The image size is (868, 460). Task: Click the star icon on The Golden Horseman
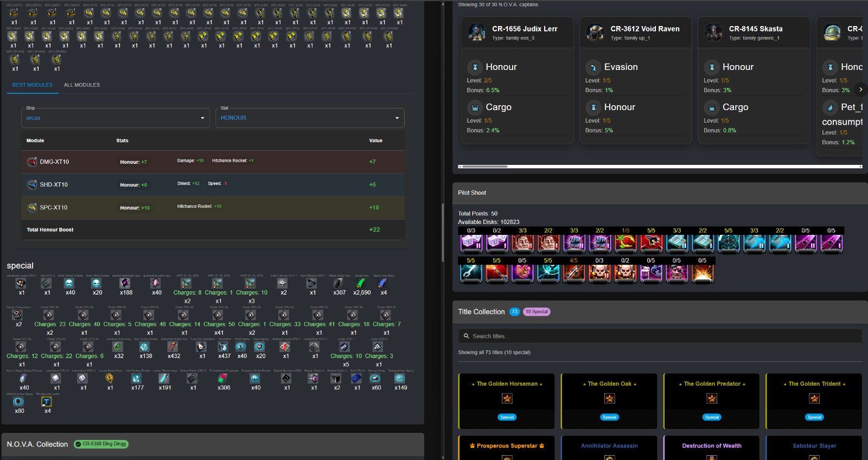coord(507,399)
